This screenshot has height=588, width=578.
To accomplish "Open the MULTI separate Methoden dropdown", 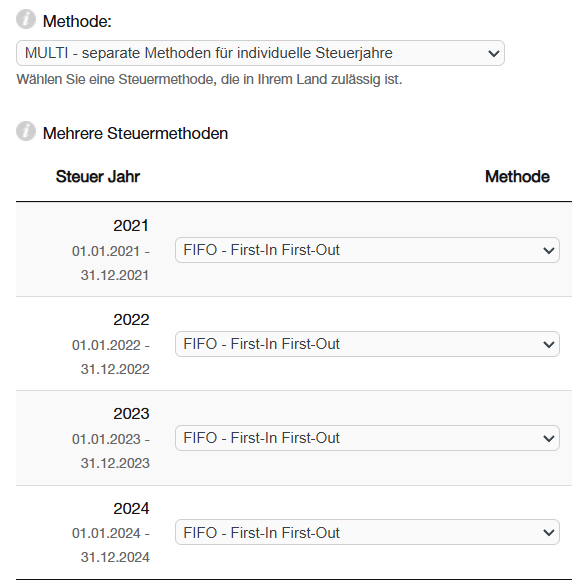I will coord(260,53).
